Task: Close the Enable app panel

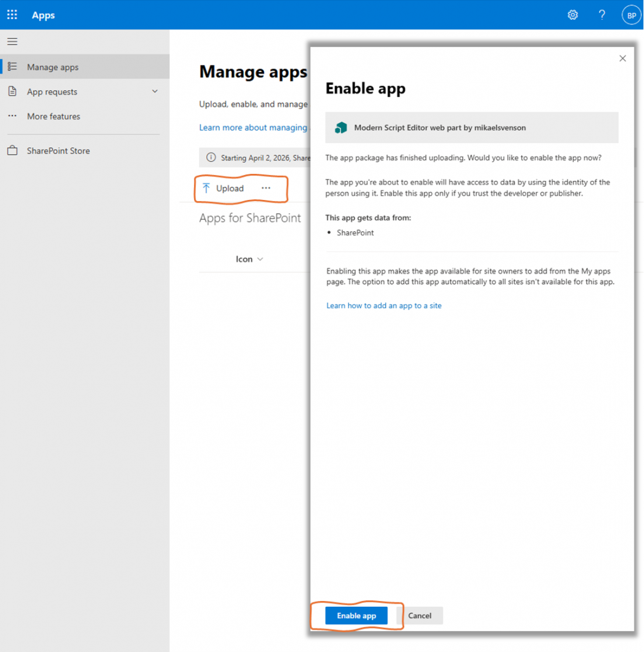Action: tap(622, 59)
